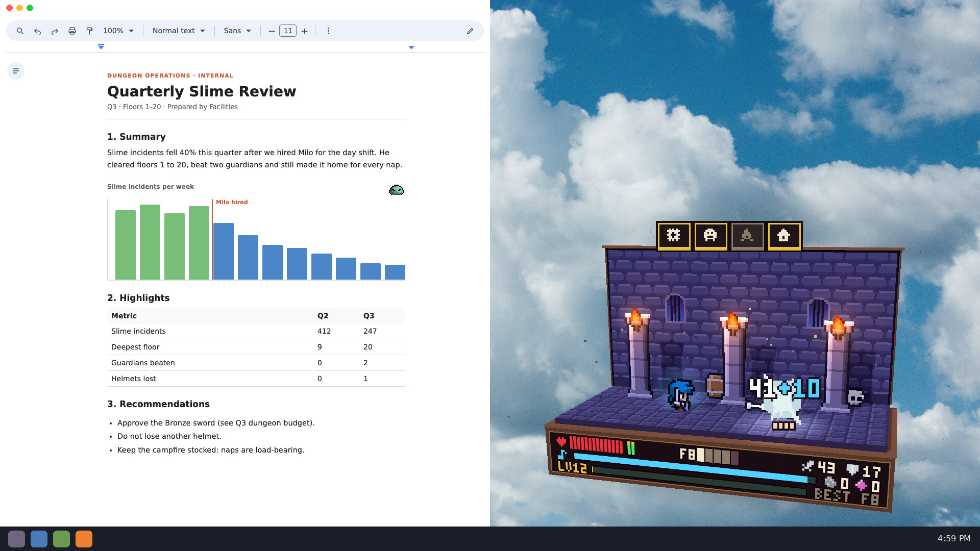Increase the font size
The image size is (980, 551).
(x=304, y=31)
